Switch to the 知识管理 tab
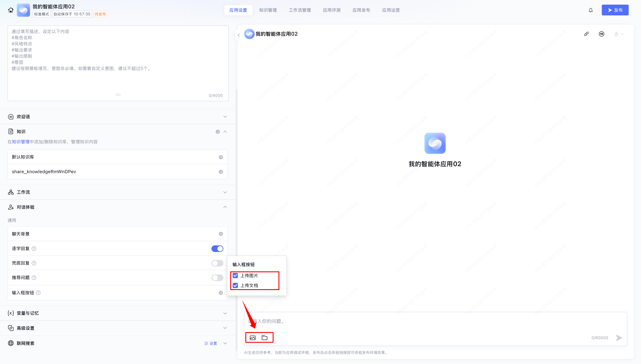 click(x=268, y=10)
